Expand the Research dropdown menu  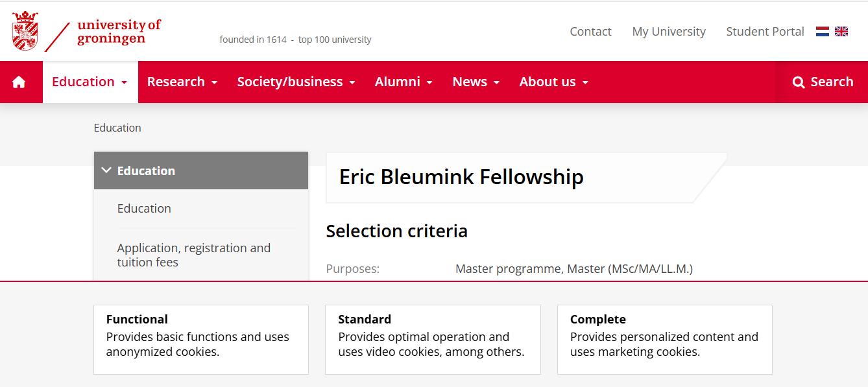pos(182,82)
